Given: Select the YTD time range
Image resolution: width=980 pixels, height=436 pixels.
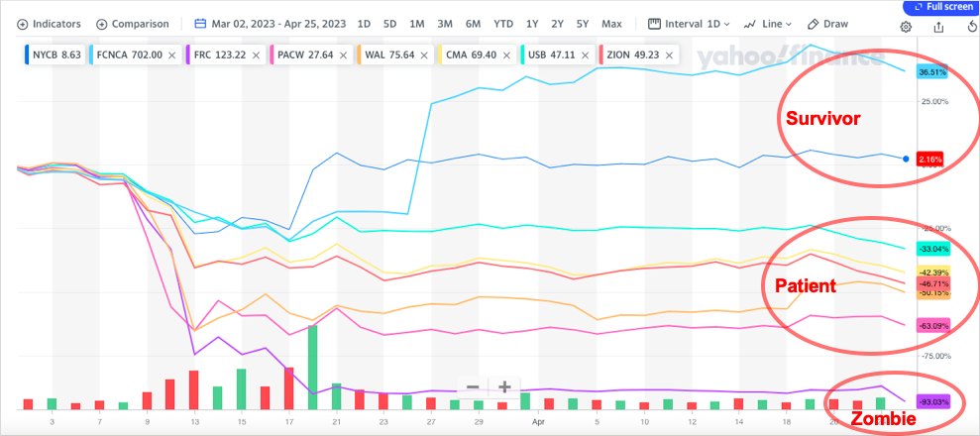Looking at the screenshot, I should (503, 25).
